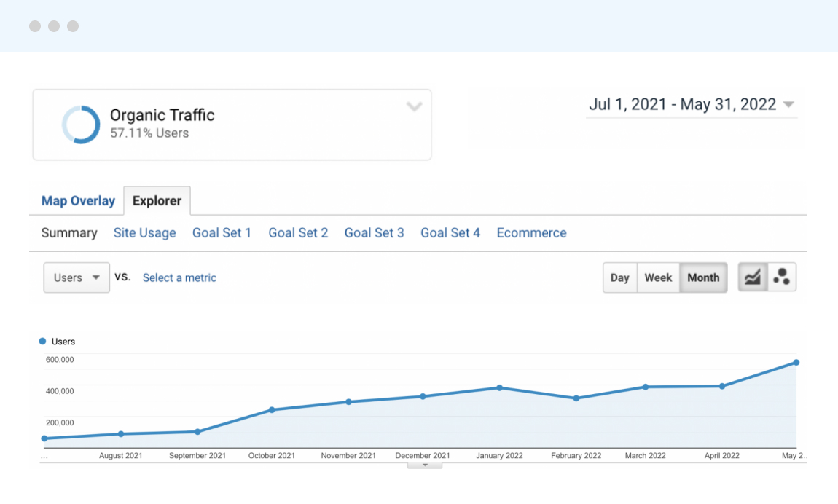Click the Select a metric link

(179, 277)
